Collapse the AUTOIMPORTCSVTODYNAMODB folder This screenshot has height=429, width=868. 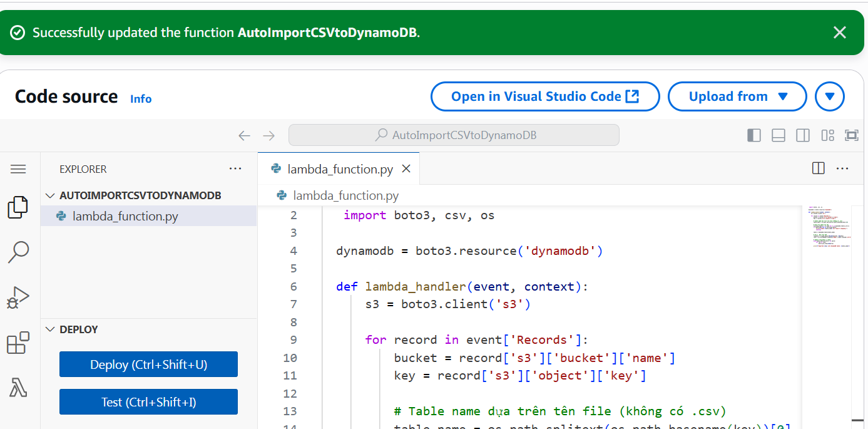(x=50, y=195)
